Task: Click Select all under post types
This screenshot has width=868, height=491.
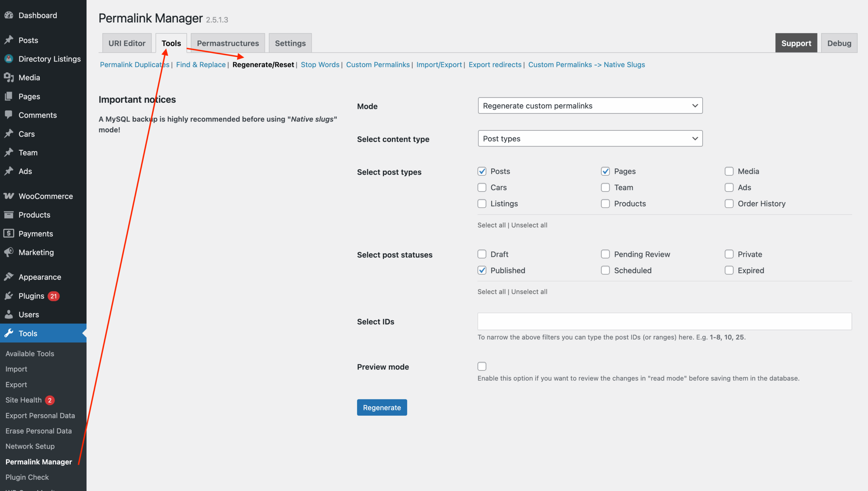Action: pyautogui.click(x=491, y=225)
